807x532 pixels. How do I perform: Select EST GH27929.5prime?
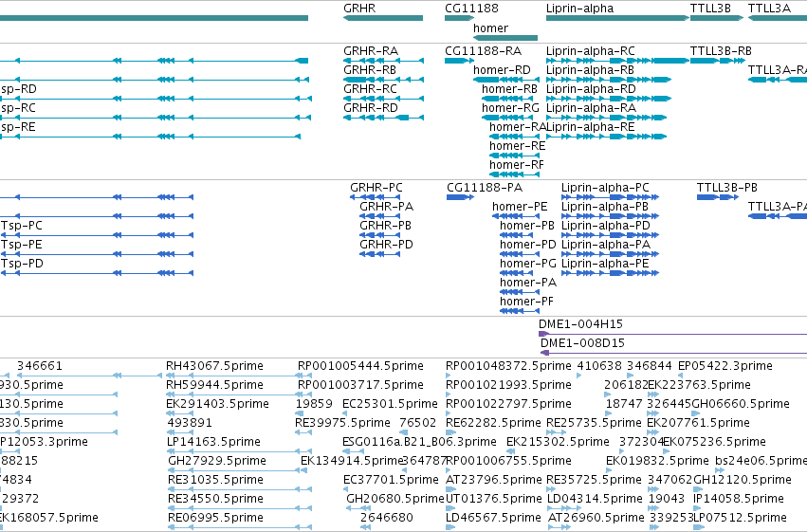(x=216, y=461)
